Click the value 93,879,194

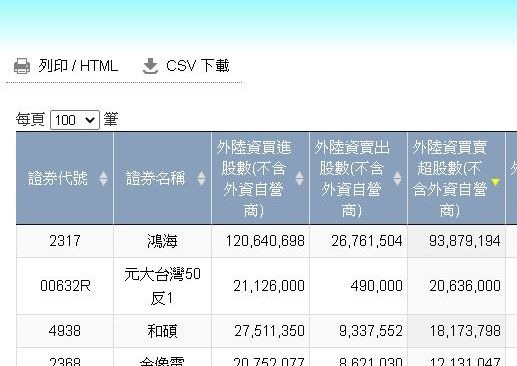tap(465, 241)
